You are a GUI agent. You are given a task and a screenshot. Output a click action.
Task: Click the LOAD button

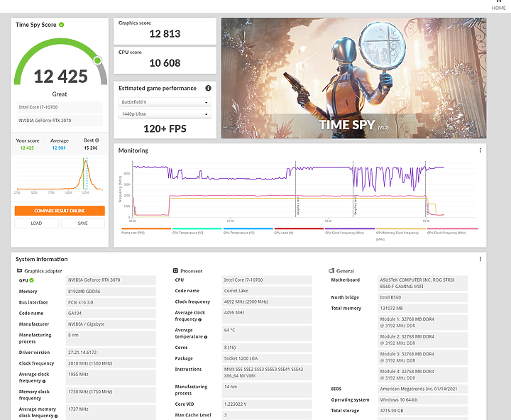[36, 223]
